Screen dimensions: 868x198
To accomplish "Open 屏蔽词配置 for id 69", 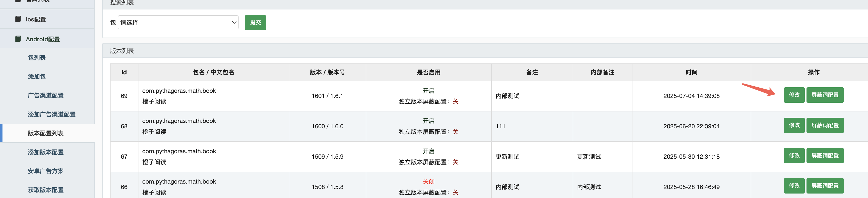I will pyautogui.click(x=824, y=95).
